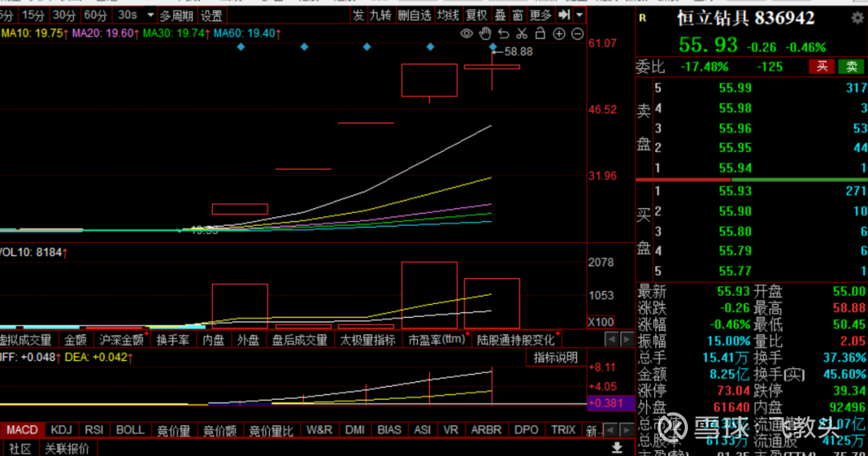Select the DMI indicator tab
868x456 pixels.
[355, 430]
